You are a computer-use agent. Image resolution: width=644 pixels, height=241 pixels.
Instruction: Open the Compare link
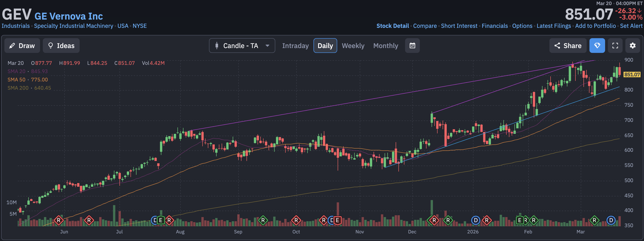click(x=425, y=26)
